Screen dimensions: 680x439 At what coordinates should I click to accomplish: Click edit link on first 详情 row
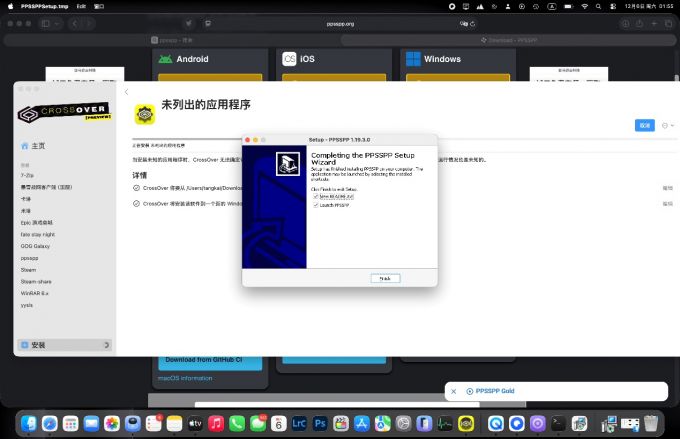[x=667, y=188]
